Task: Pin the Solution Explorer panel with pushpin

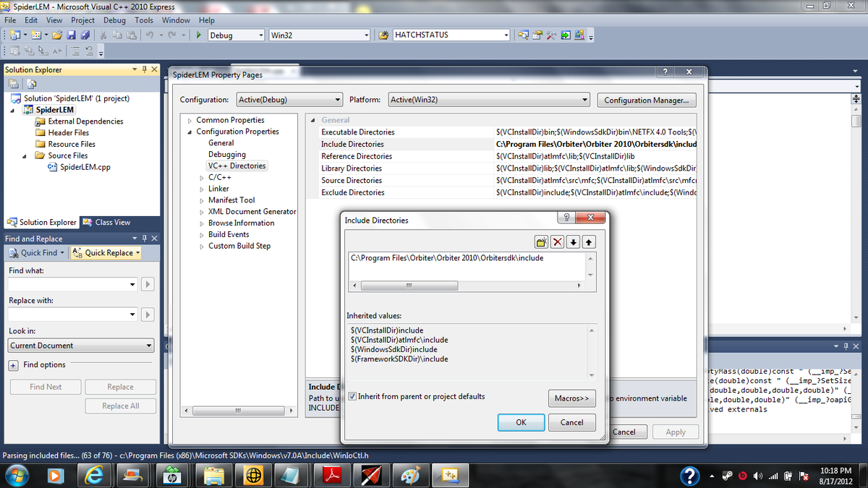Action: [145, 69]
